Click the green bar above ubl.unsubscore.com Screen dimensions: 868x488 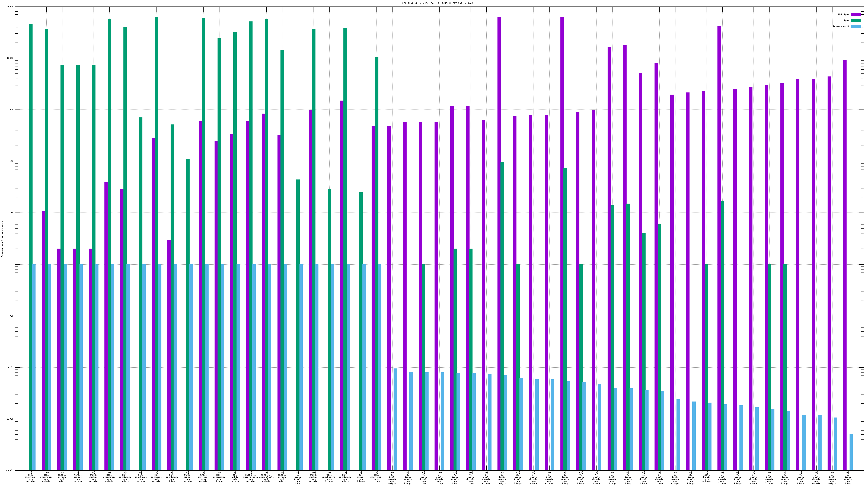click(329, 303)
